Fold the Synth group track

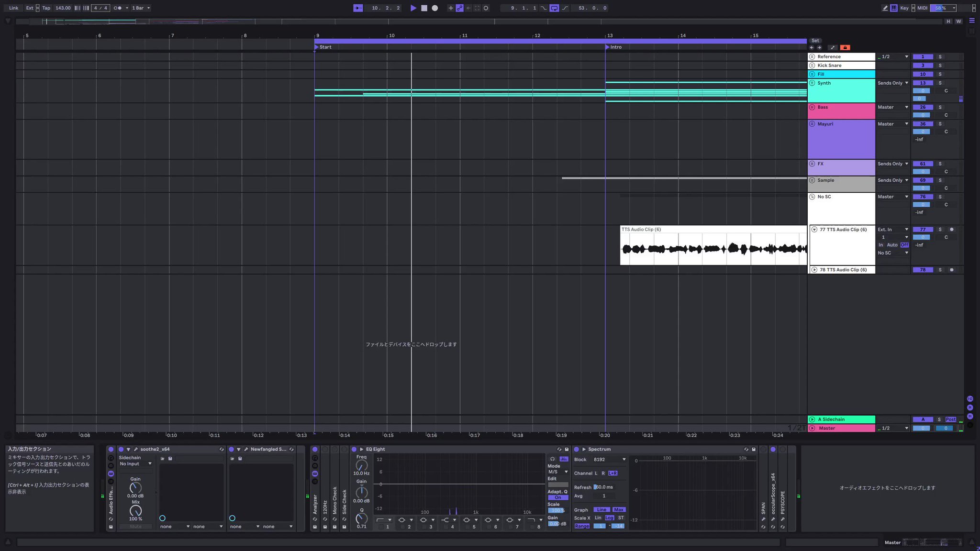[812, 83]
